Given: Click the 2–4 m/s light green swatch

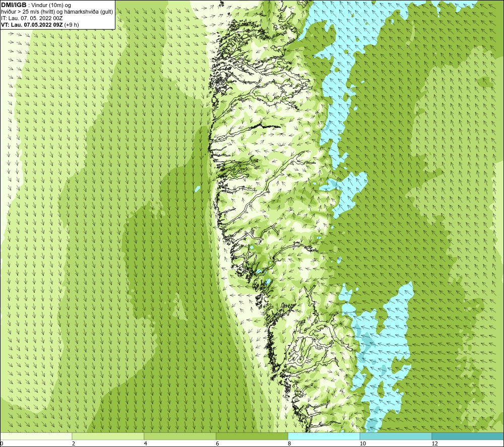Looking at the screenshot, I should click(108, 436).
